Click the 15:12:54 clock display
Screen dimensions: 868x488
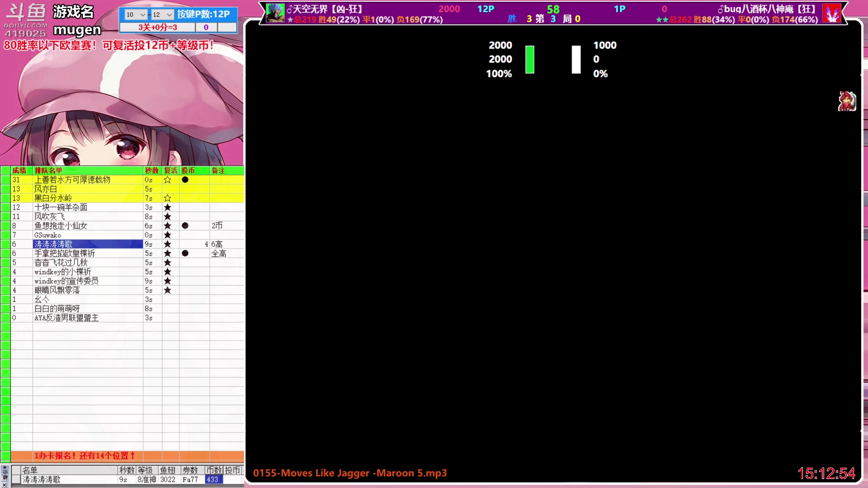[826, 473]
